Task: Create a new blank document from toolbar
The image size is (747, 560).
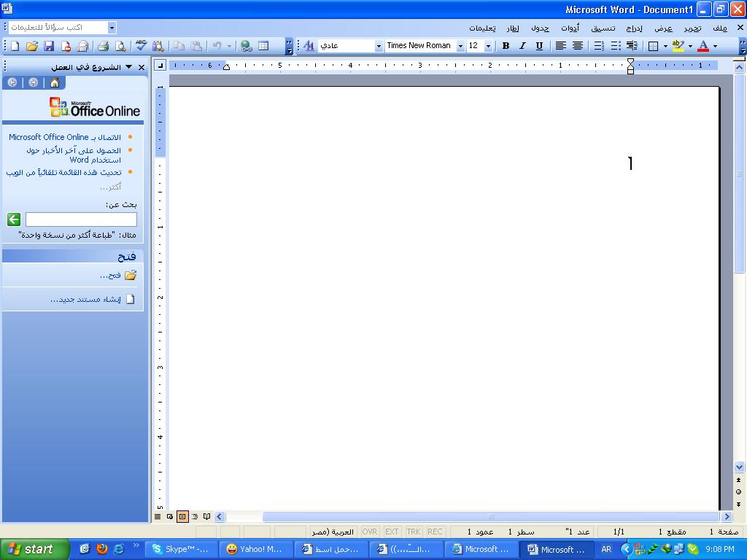Action: (x=15, y=46)
